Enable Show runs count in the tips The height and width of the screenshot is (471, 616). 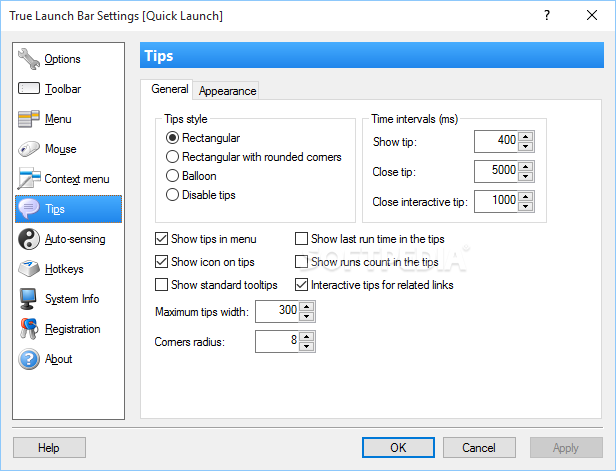pos(301,262)
